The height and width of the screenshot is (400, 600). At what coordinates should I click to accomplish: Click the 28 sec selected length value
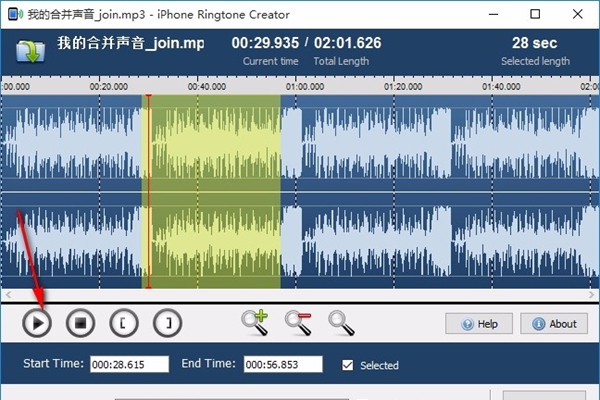coord(535,43)
